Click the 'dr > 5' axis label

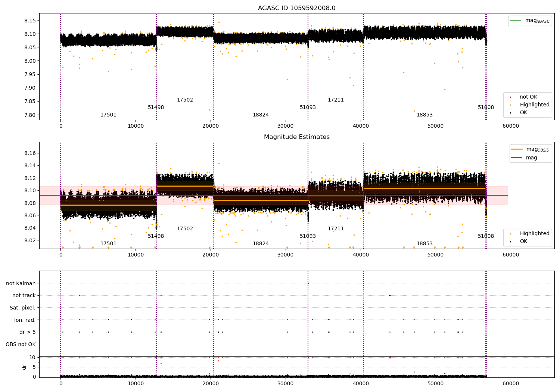click(x=28, y=332)
